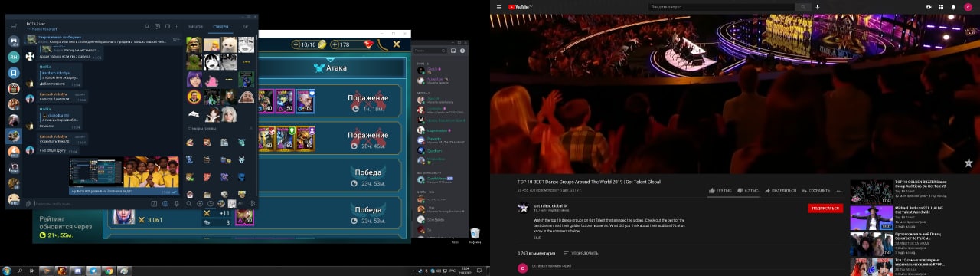Click the YouTube video player area
The width and height of the screenshot is (980, 276).
(735, 94)
